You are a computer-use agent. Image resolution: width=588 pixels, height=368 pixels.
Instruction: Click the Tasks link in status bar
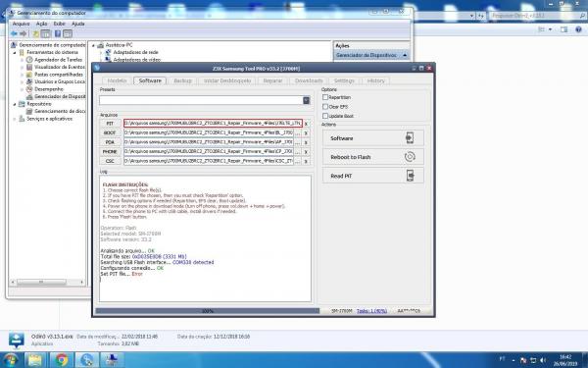(x=371, y=311)
